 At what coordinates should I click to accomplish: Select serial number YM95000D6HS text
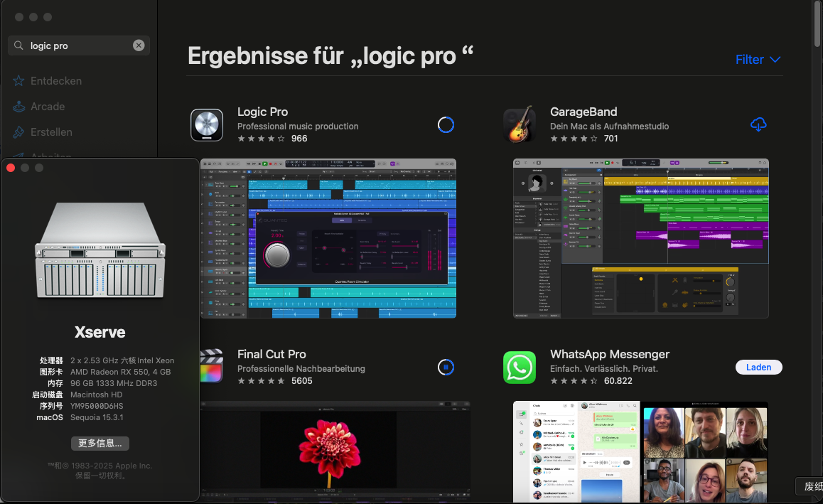[x=97, y=406]
